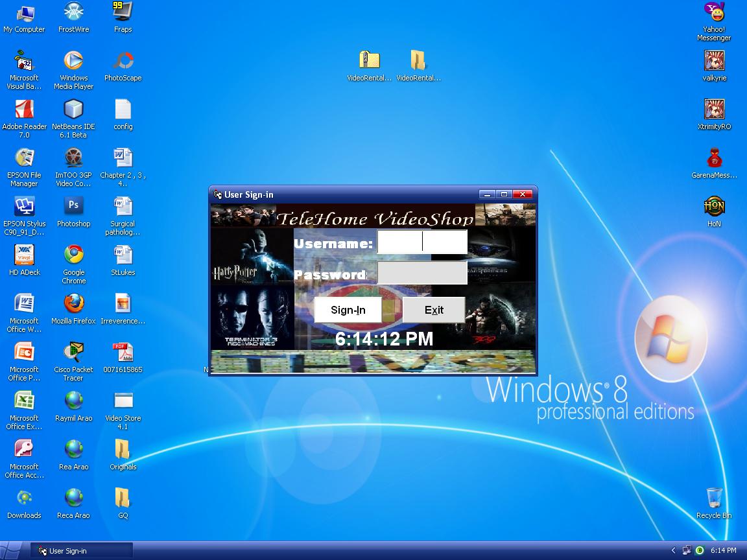The image size is (747, 560).
Task: Open the Start menu button
Action: coord(12,550)
